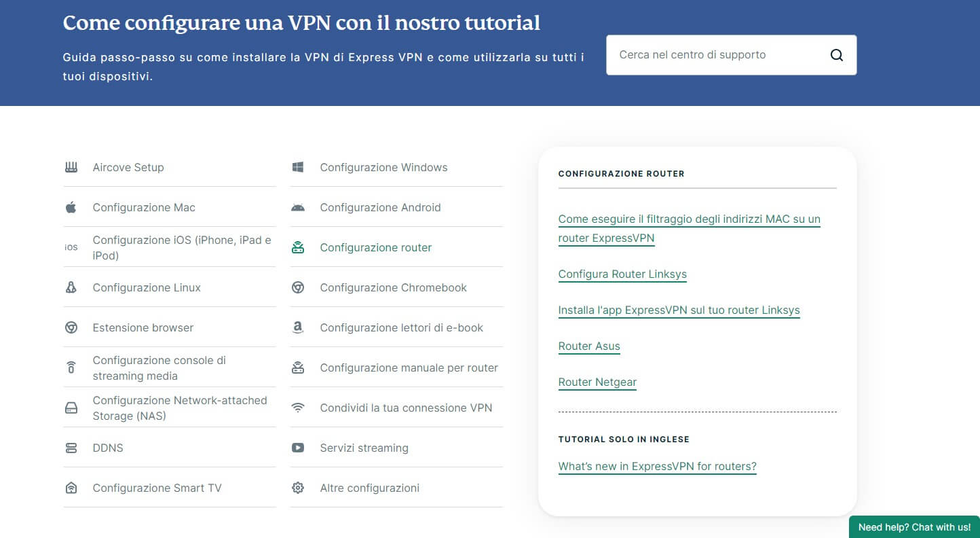Click the manual router configuration icon

[298, 367]
